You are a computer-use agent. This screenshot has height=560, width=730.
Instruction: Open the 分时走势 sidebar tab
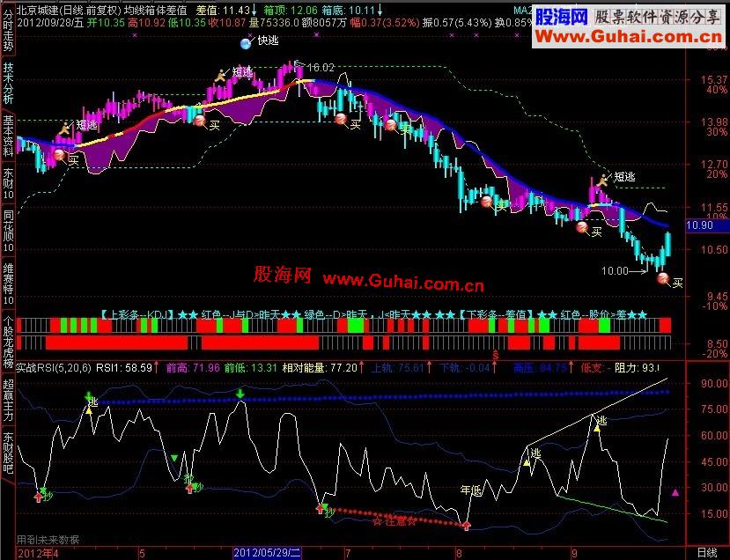pos(8,30)
